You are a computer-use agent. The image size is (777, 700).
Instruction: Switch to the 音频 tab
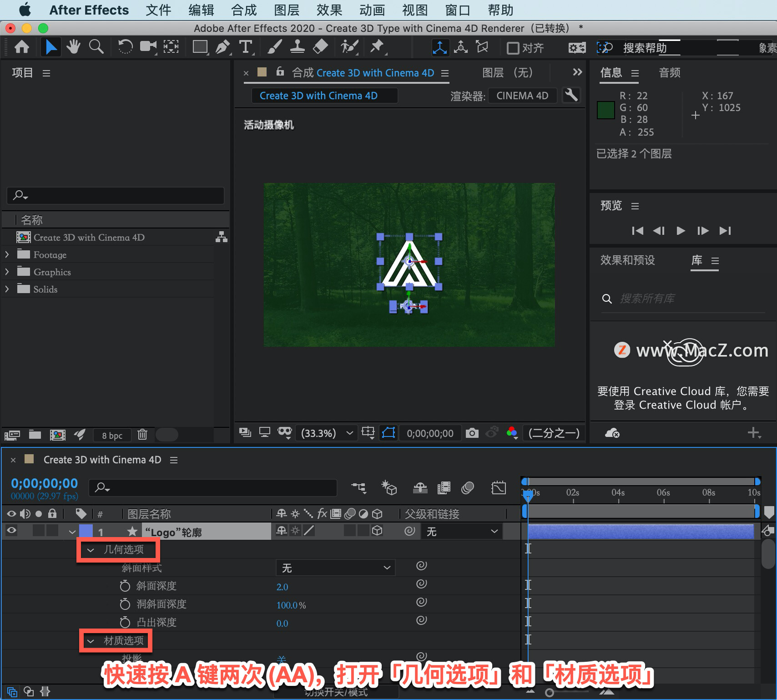pos(670,73)
